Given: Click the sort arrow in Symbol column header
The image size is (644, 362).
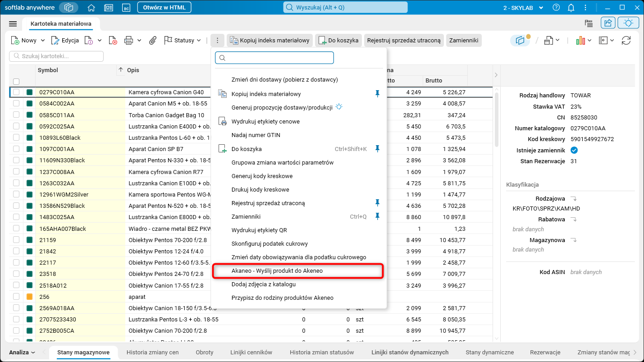Looking at the screenshot, I should [x=120, y=70].
